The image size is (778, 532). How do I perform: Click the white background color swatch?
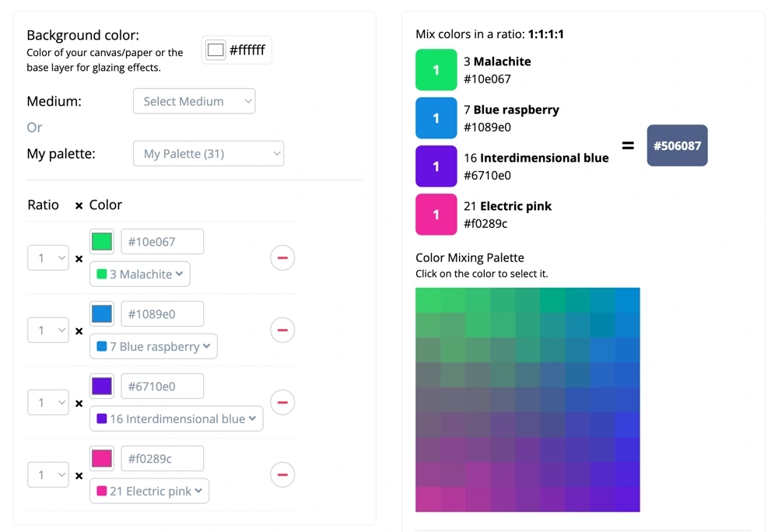(x=216, y=51)
